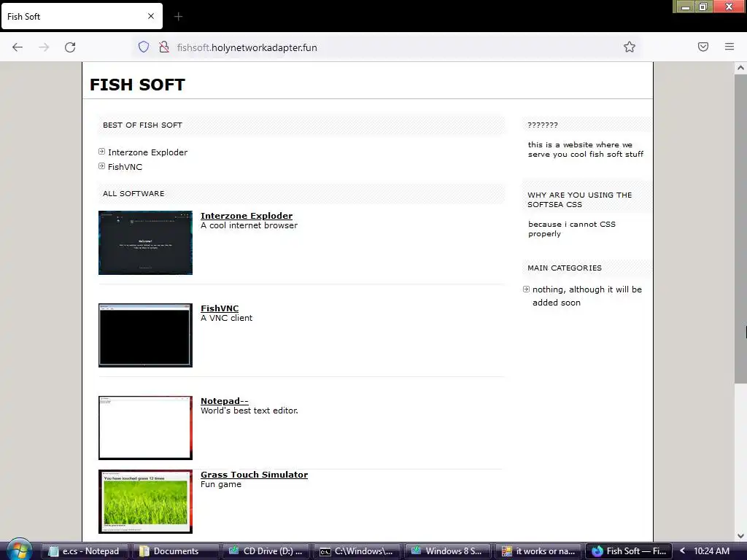Switch to Windows 8 S... taskbar button

(x=448, y=551)
